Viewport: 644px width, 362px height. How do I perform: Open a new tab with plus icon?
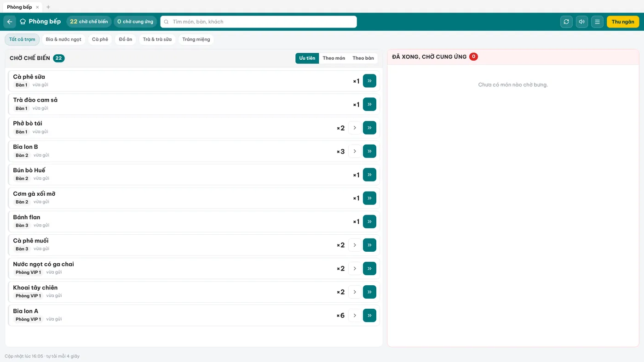pos(48,7)
